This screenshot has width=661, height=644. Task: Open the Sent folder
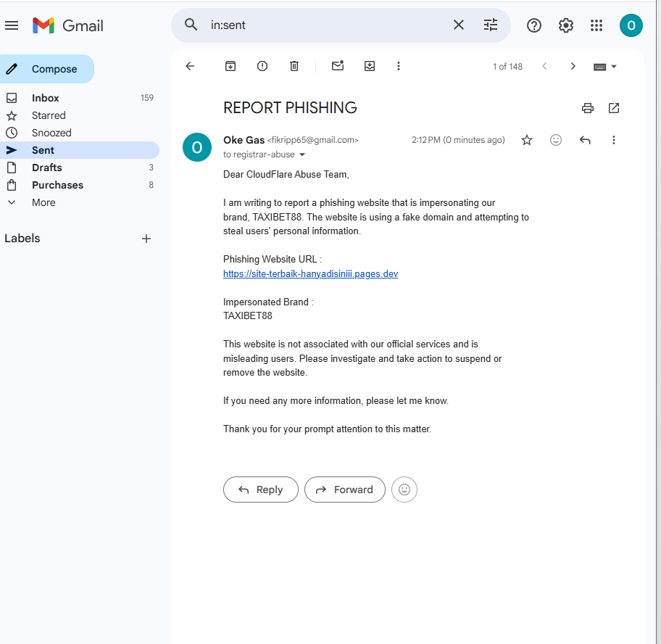(x=78, y=150)
